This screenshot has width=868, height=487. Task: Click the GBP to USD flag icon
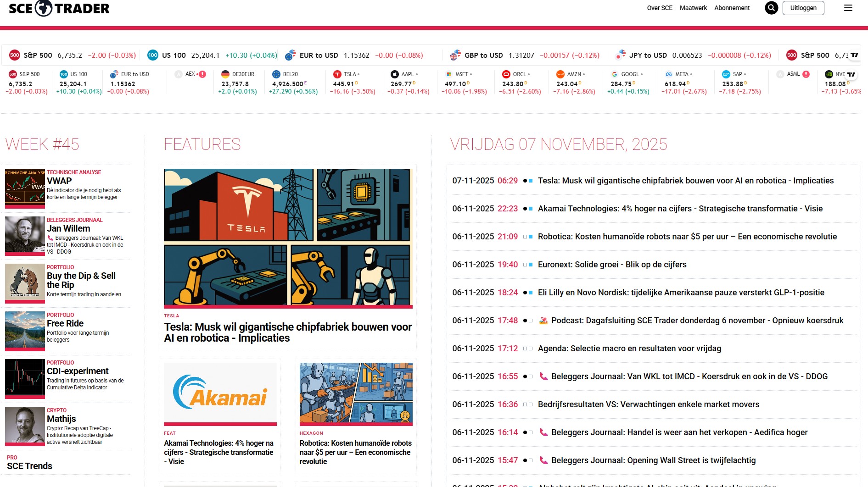point(455,55)
